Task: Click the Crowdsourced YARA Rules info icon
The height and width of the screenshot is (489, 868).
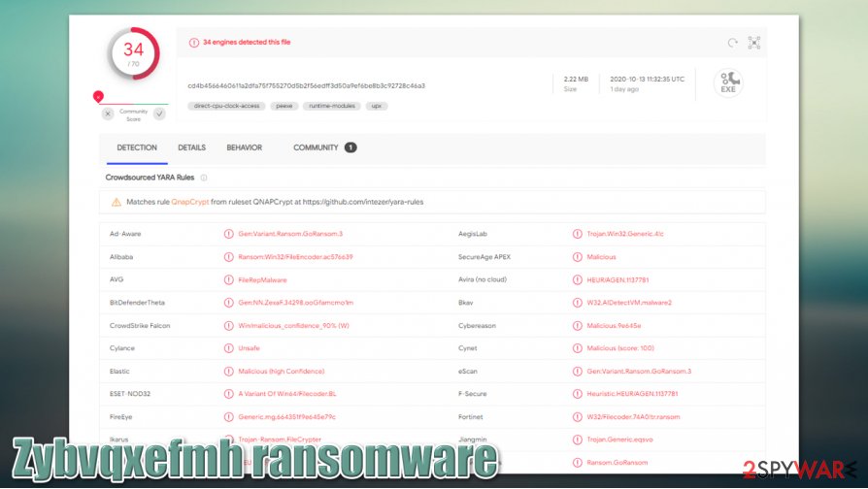Action: (x=204, y=178)
